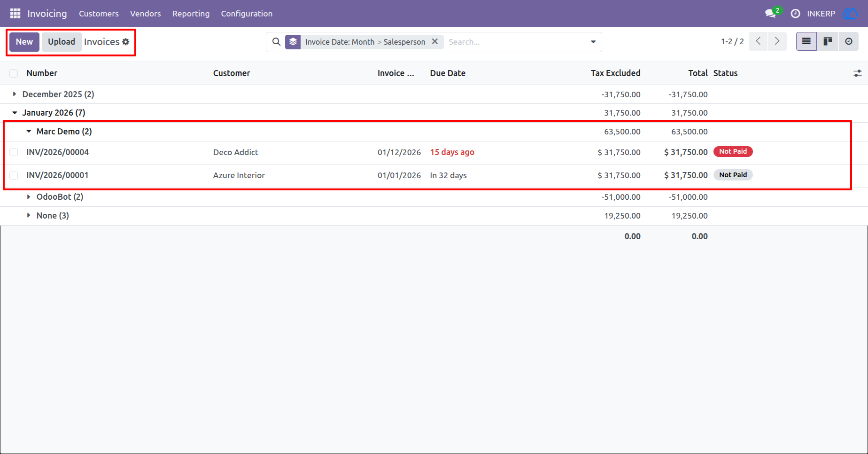The image size is (868, 454).
Task: Go to next page arrow
Action: tap(777, 41)
